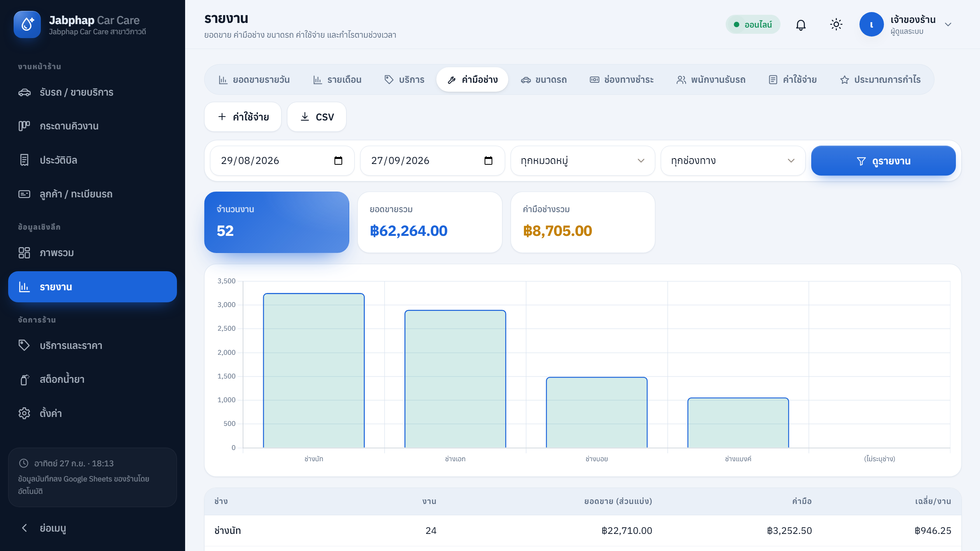Click the ช่างนัท bar in chart

tap(314, 370)
